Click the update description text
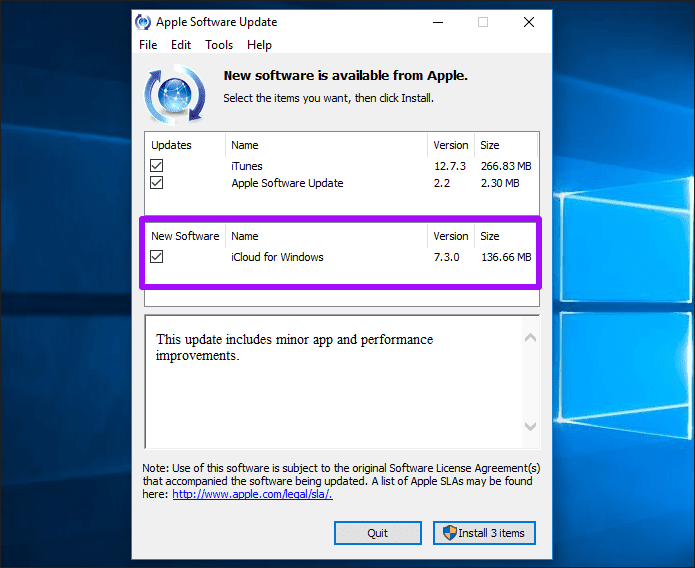The height and width of the screenshot is (568, 695). (x=294, y=347)
